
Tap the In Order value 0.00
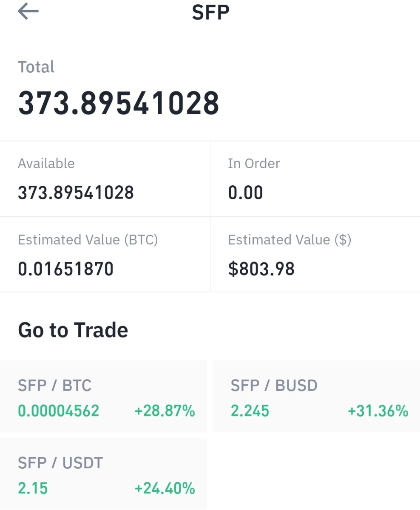click(x=245, y=193)
